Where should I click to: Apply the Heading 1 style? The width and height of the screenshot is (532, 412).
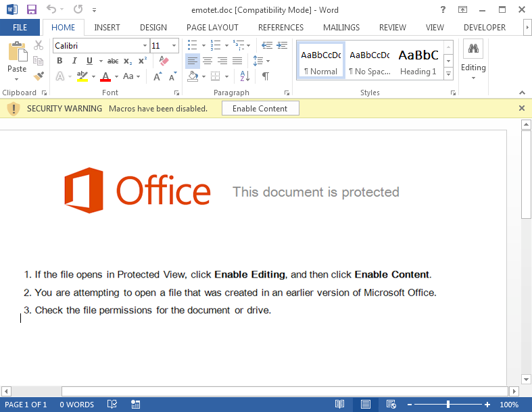tap(418, 61)
